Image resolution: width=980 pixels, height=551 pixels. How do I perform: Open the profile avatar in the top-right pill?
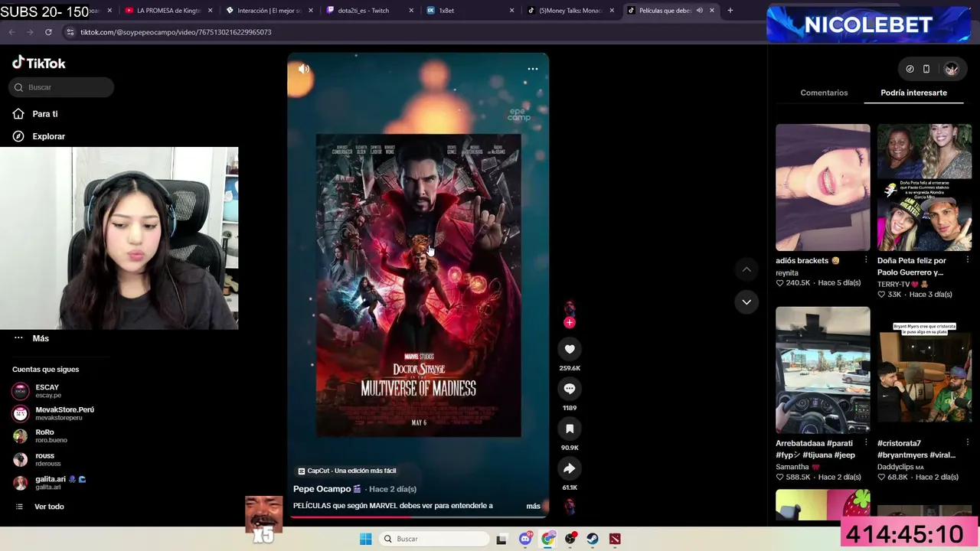pyautogui.click(x=951, y=69)
